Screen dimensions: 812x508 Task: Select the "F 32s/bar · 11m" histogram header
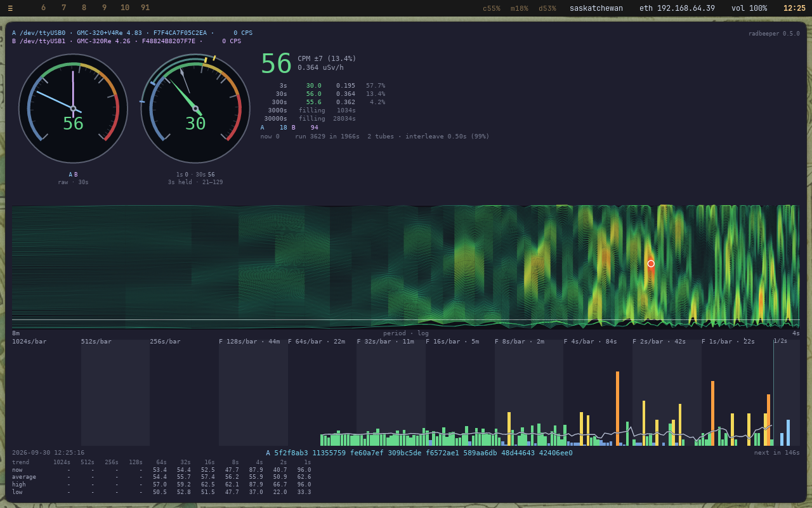[x=386, y=342]
